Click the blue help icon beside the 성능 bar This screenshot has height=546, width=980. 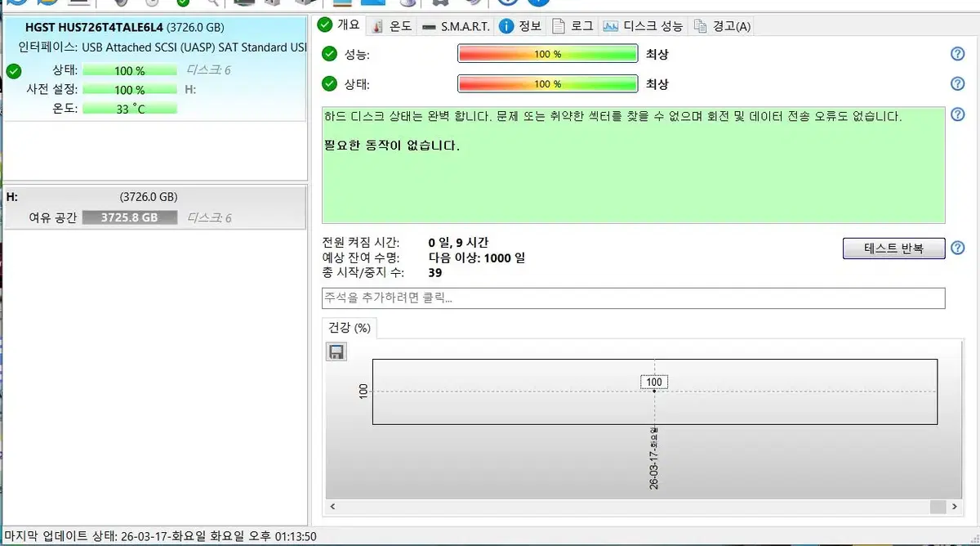coord(956,54)
